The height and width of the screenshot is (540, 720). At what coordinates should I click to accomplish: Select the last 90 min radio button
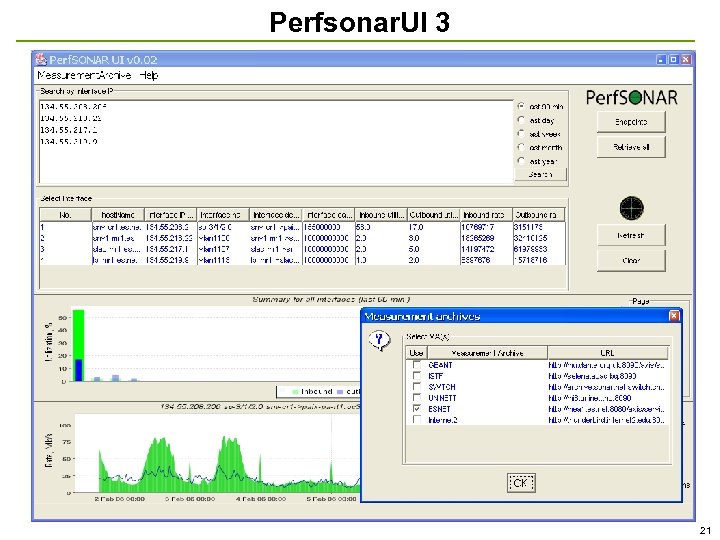[521, 106]
